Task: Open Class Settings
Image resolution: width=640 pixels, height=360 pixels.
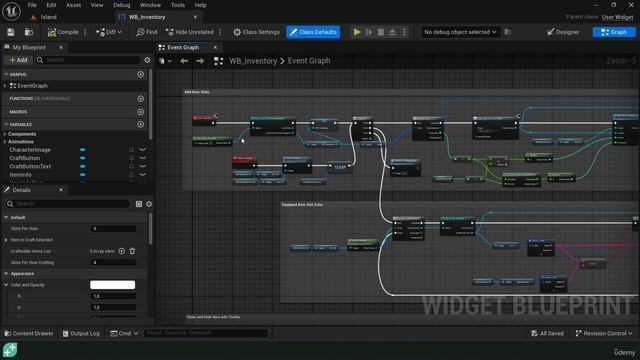Action: [256, 32]
